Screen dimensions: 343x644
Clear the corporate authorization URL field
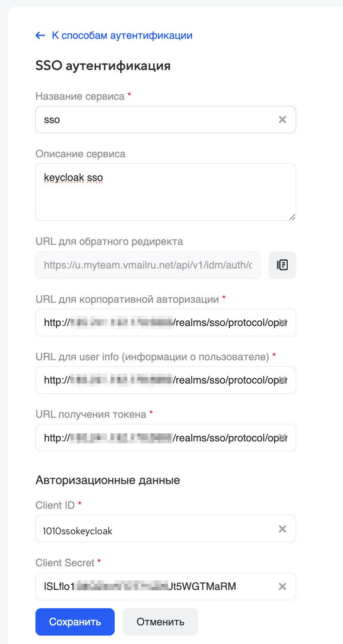click(283, 322)
